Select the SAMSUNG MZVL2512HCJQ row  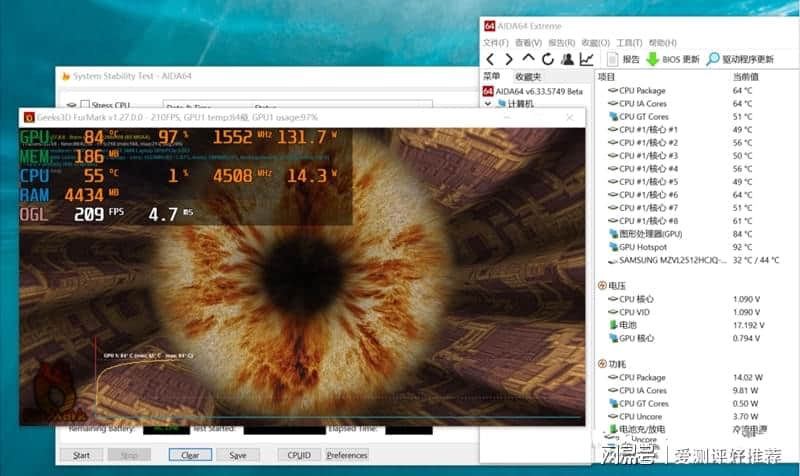coord(694,260)
